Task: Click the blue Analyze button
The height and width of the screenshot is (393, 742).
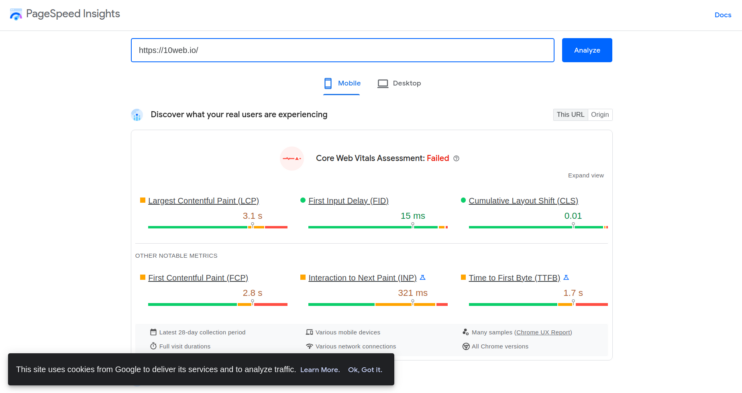Action: pos(587,50)
